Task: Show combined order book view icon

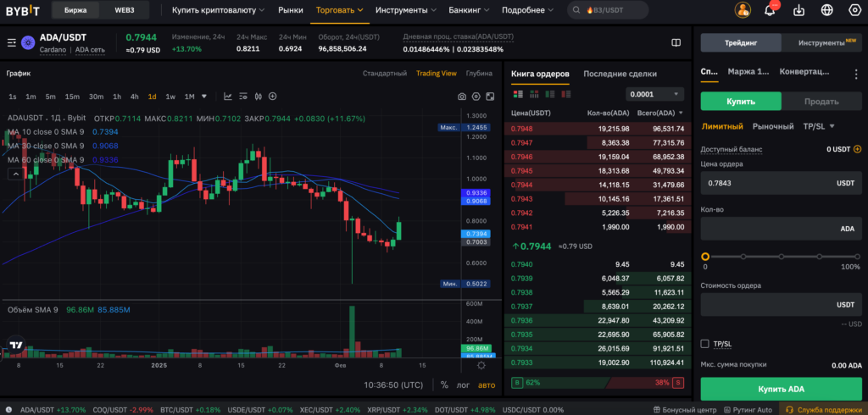Action: [x=518, y=94]
